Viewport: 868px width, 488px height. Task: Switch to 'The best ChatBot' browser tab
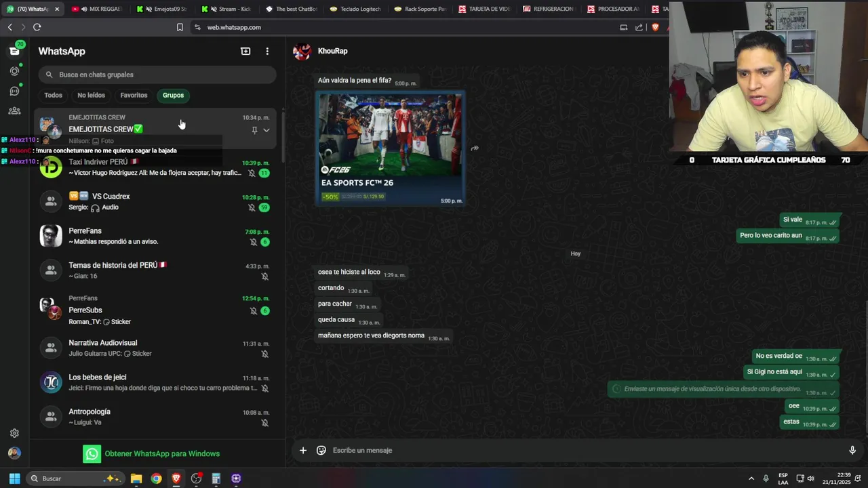(292, 9)
